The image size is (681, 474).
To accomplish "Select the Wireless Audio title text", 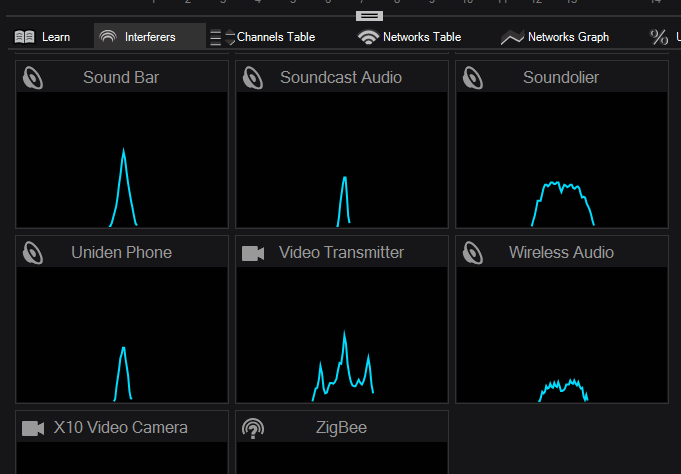I will click(x=561, y=252).
